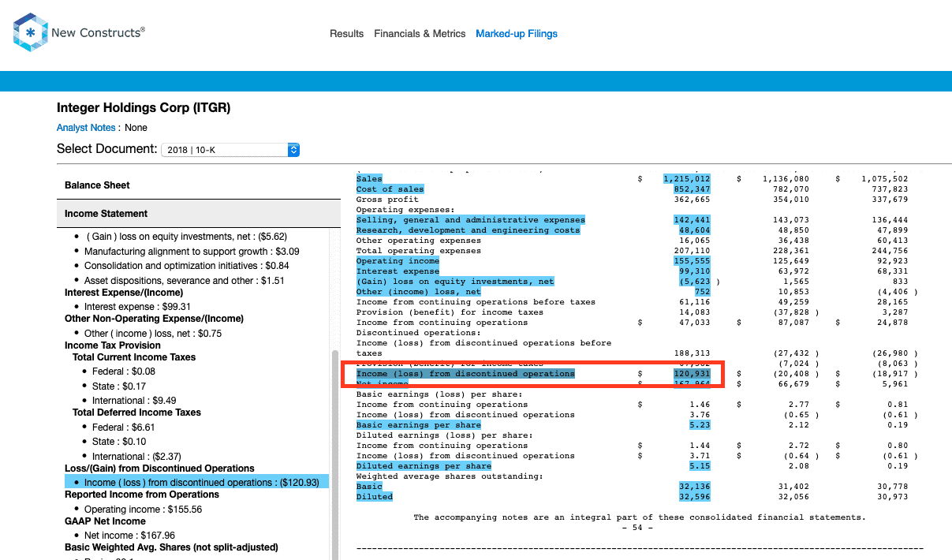Click the Integer Holdings Corp (ITGR) heading
This screenshot has height=560, width=952.
click(144, 108)
